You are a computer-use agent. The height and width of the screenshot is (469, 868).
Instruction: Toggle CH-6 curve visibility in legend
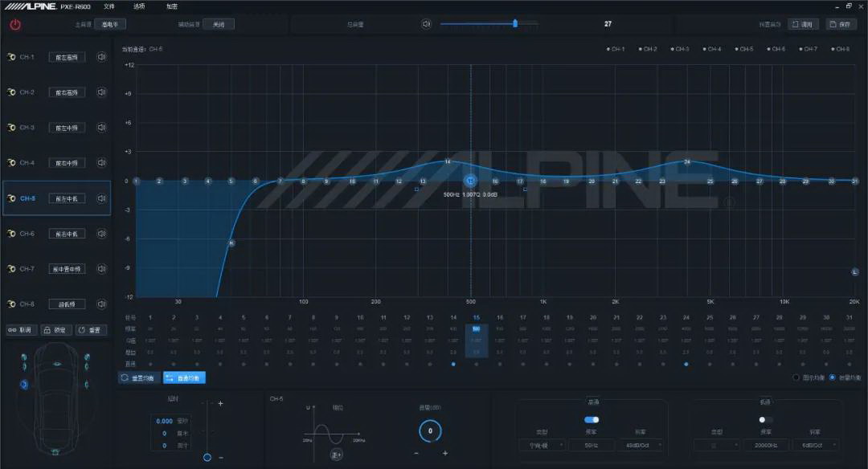(x=776, y=49)
